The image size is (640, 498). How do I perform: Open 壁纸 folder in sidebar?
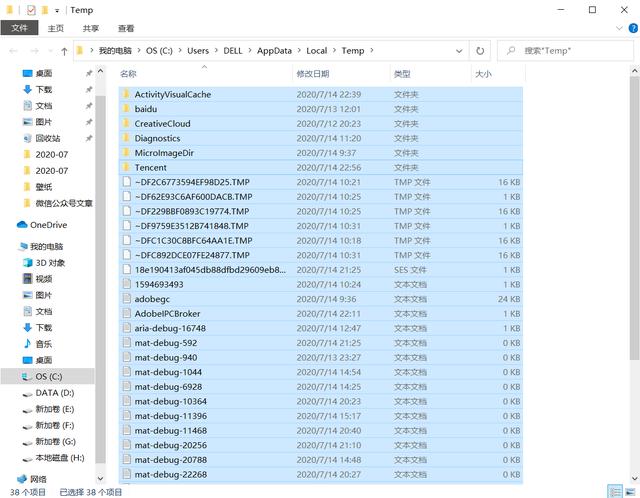click(x=44, y=187)
